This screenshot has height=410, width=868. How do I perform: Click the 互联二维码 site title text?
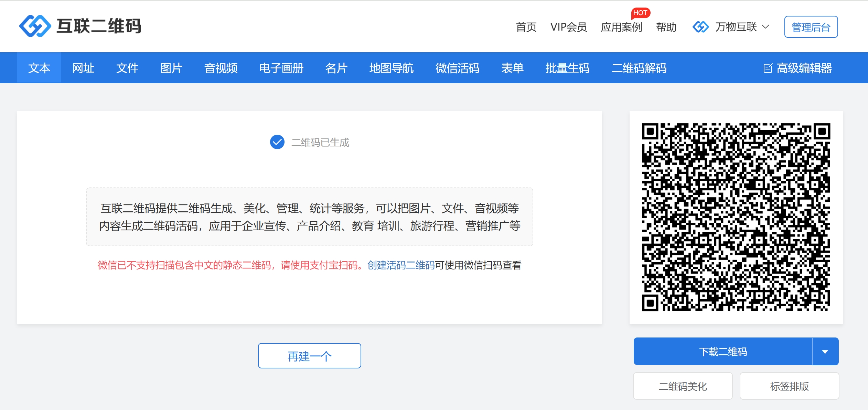[x=99, y=26]
